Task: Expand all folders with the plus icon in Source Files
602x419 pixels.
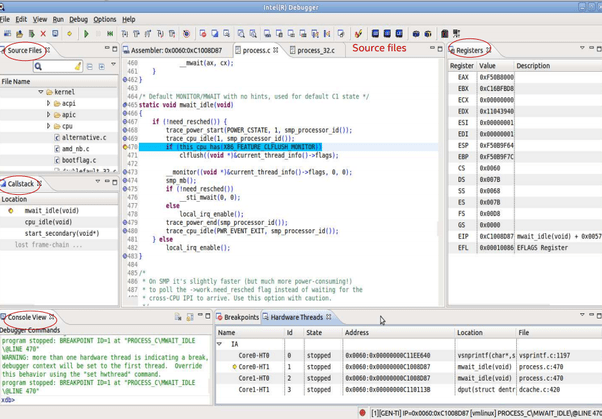Action: tap(102, 66)
